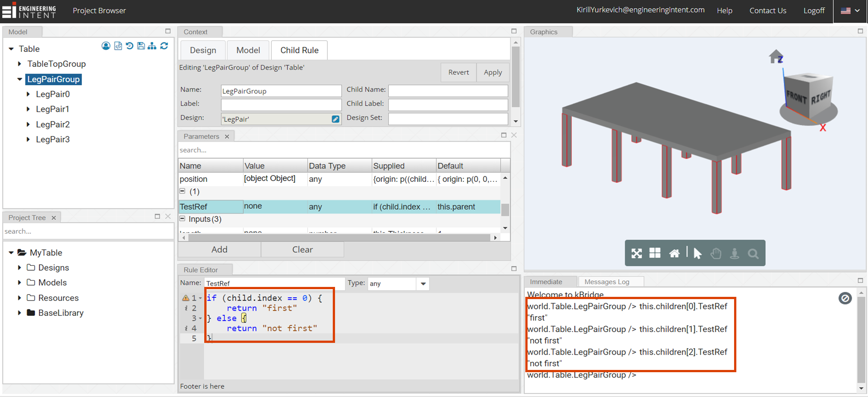
Task: Fold the code block at line 1
Action: pos(200,298)
